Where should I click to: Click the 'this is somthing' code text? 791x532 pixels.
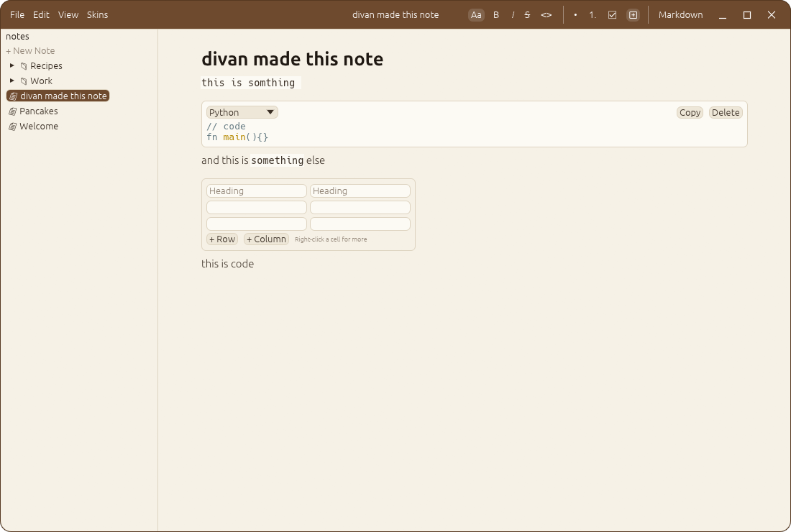point(248,83)
